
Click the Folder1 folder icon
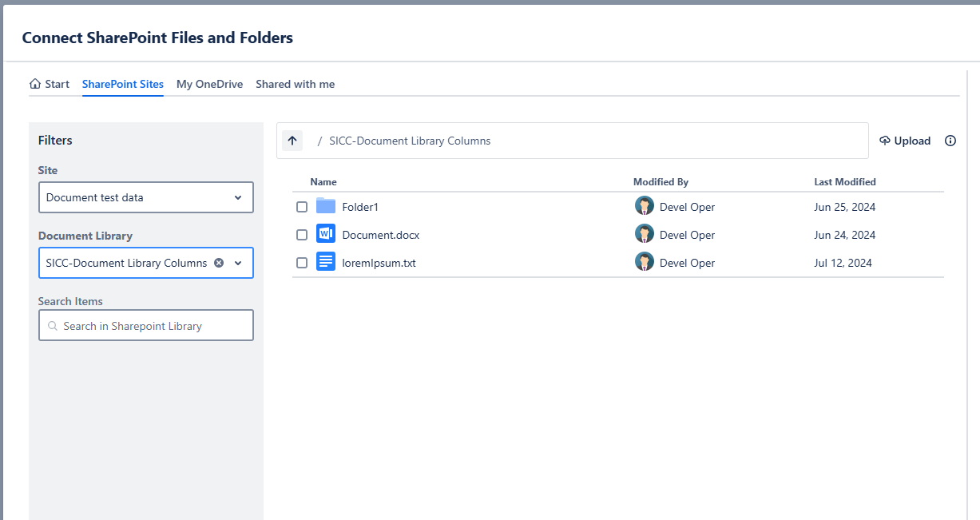click(x=326, y=207)
